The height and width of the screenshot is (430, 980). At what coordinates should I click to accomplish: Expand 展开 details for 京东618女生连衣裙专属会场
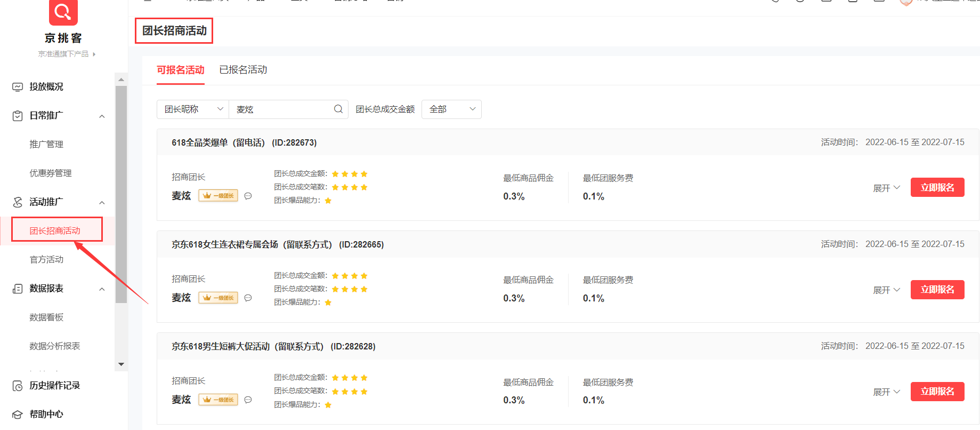887,290
